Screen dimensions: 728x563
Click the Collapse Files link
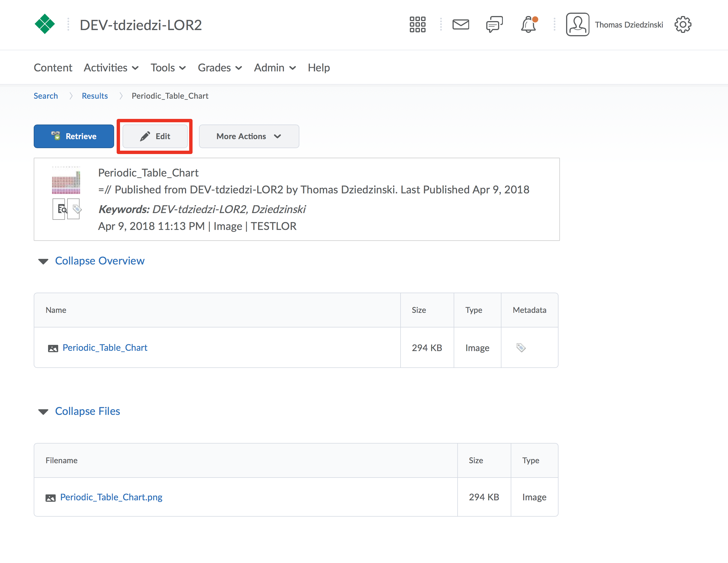(87, 411)
